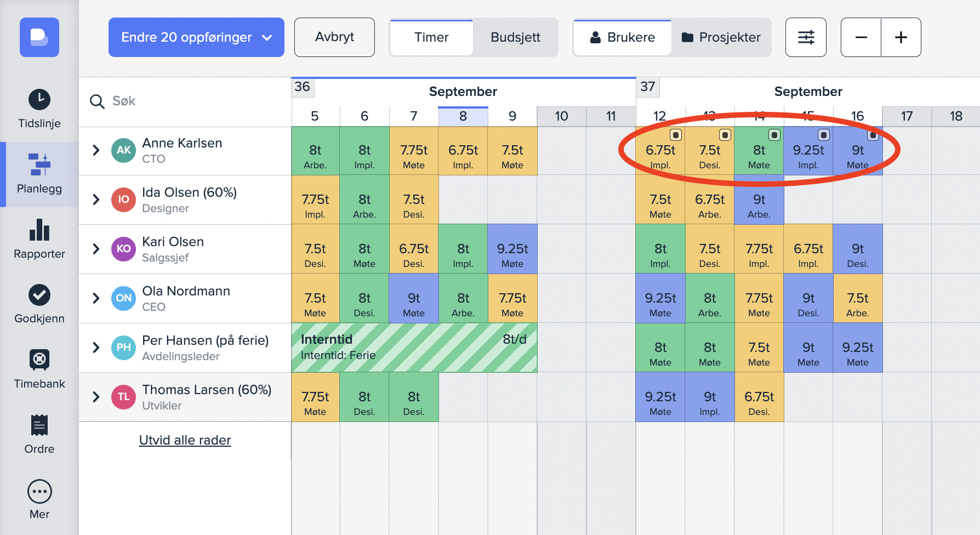
Task: Toggle checkbox on Anne Karlsen's Sept 15 entry
Action: [x=824, y=135]
